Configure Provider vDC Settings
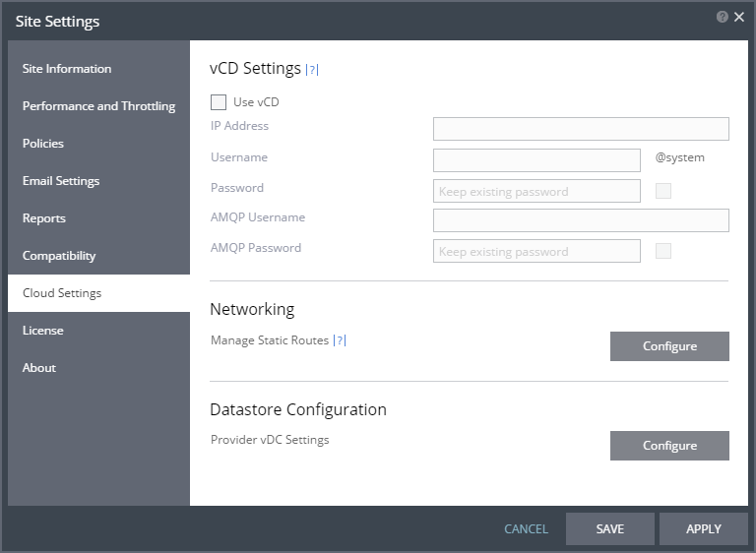The height and width of the screenshot is (553, 756). [669, 446]
